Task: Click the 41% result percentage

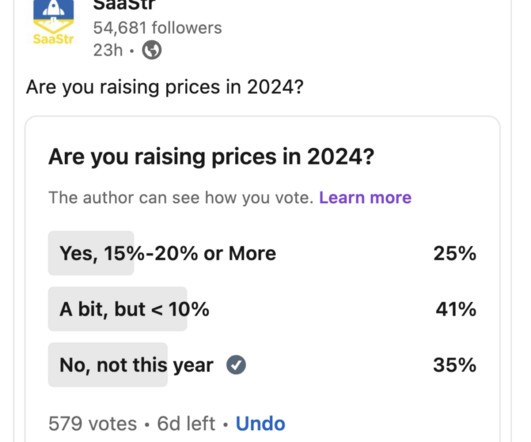Action: click(456, 309)
